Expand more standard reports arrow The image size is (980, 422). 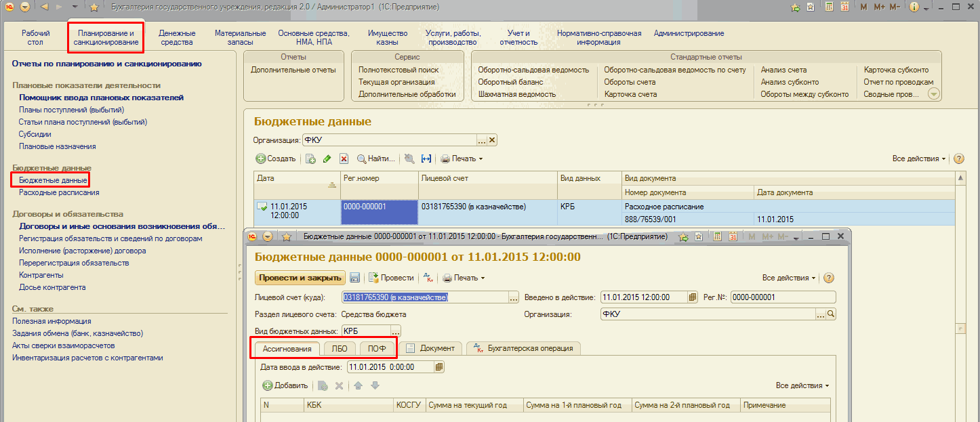click(935, 94)
